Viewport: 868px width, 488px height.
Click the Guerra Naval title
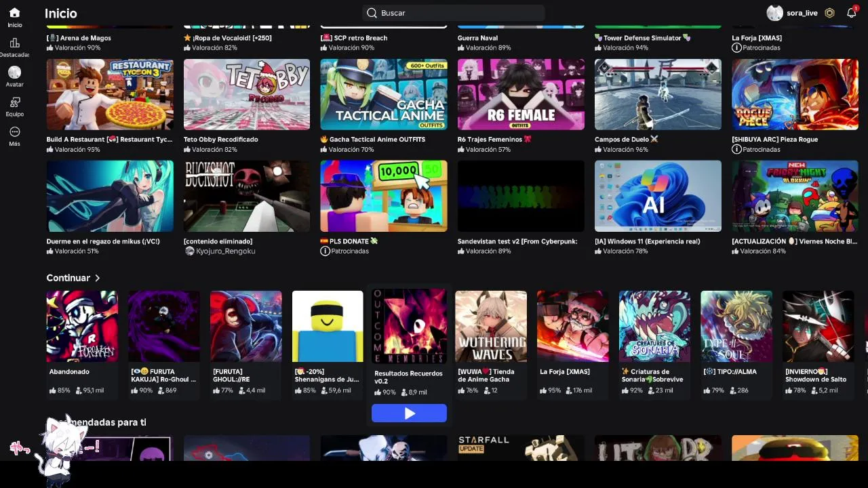478,38
